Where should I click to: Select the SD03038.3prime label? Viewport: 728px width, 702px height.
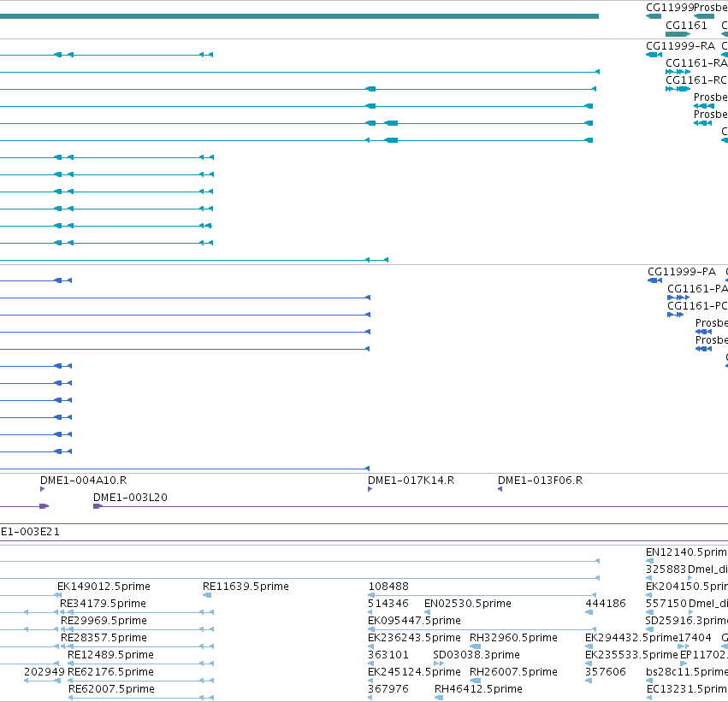(x=476, y=655)
